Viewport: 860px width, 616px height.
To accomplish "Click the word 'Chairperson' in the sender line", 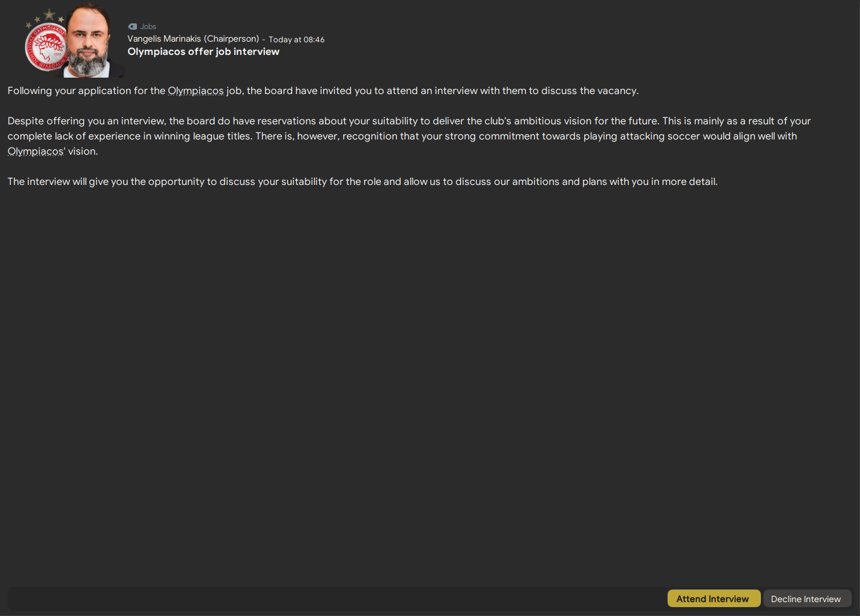I will (232, 39).
